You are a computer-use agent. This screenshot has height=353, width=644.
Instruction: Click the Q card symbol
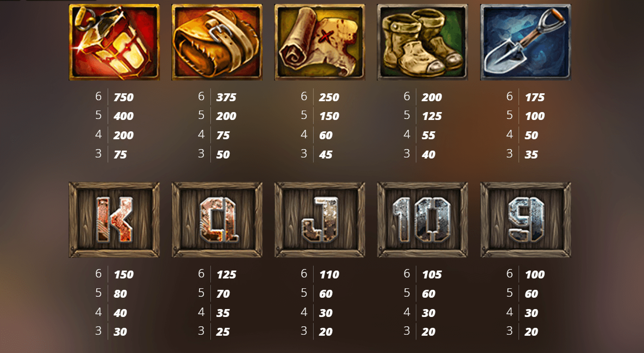(x=217, y=220)
